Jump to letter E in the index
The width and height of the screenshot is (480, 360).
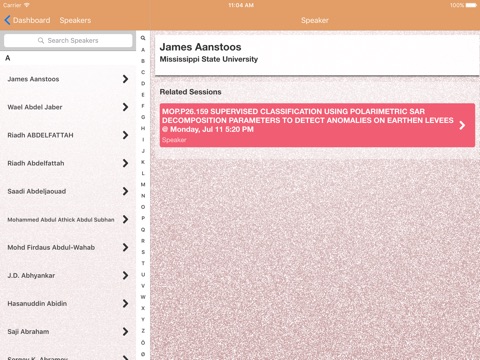click(143, 95)
